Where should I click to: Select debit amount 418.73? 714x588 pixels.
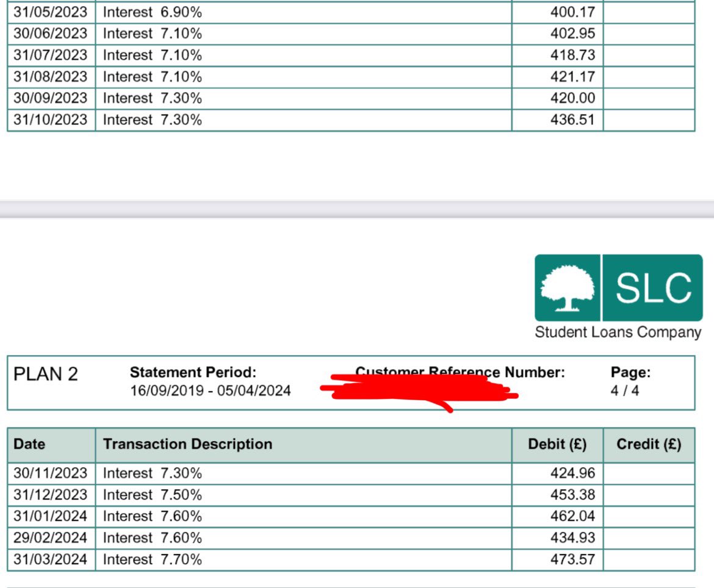(573, 55)
